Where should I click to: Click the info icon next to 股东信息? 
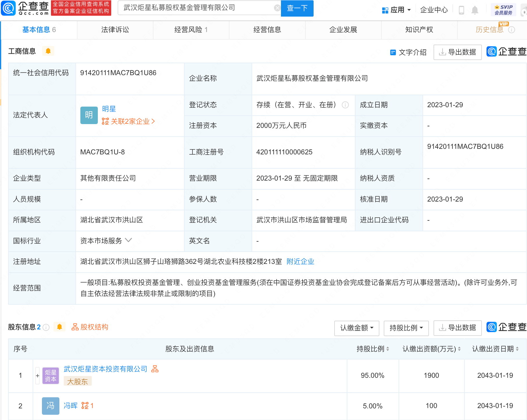tap(46, 327)
